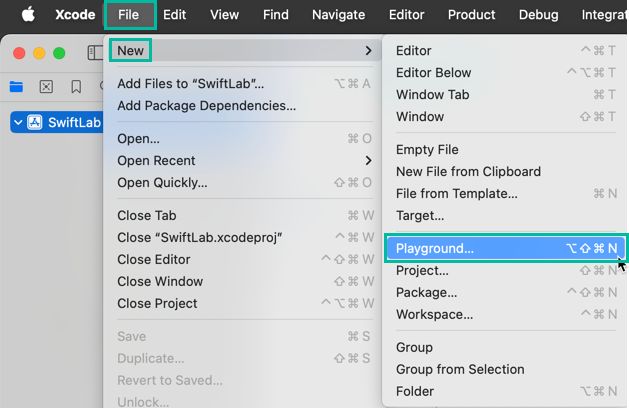Choose Close "SwiftLab.xcodeproj"
This screenshot has width=629, height=408.
244,238
